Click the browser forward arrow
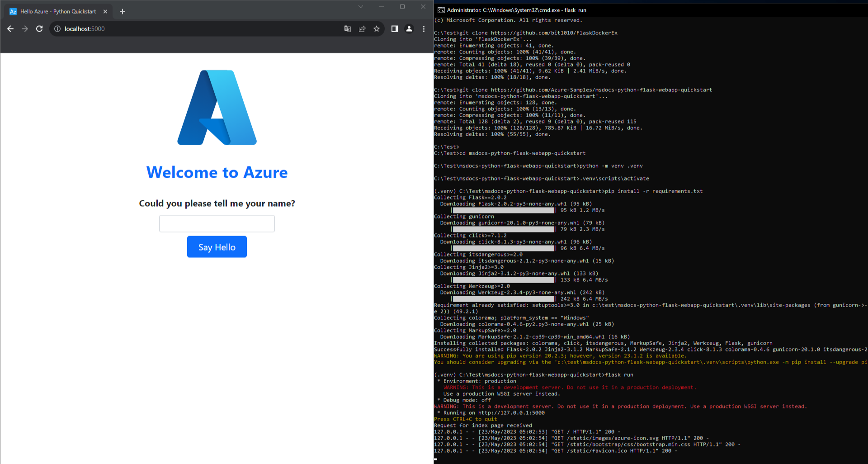 coord(25,29)
